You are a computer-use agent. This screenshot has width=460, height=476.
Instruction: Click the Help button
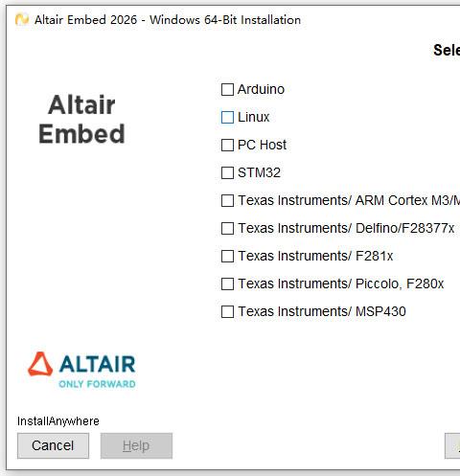coord(136,445)
